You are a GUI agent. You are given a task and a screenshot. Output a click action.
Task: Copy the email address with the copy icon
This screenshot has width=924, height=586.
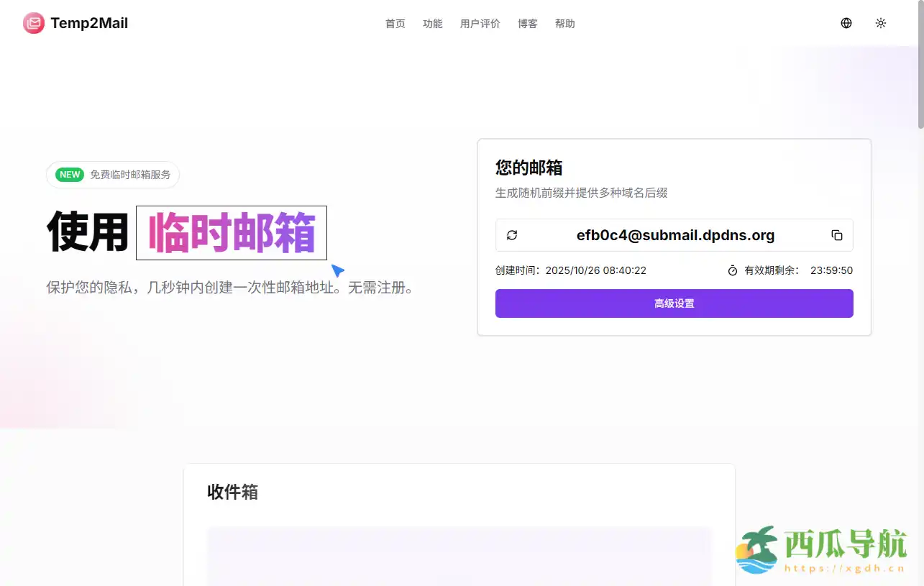click(x=836, y=235)
